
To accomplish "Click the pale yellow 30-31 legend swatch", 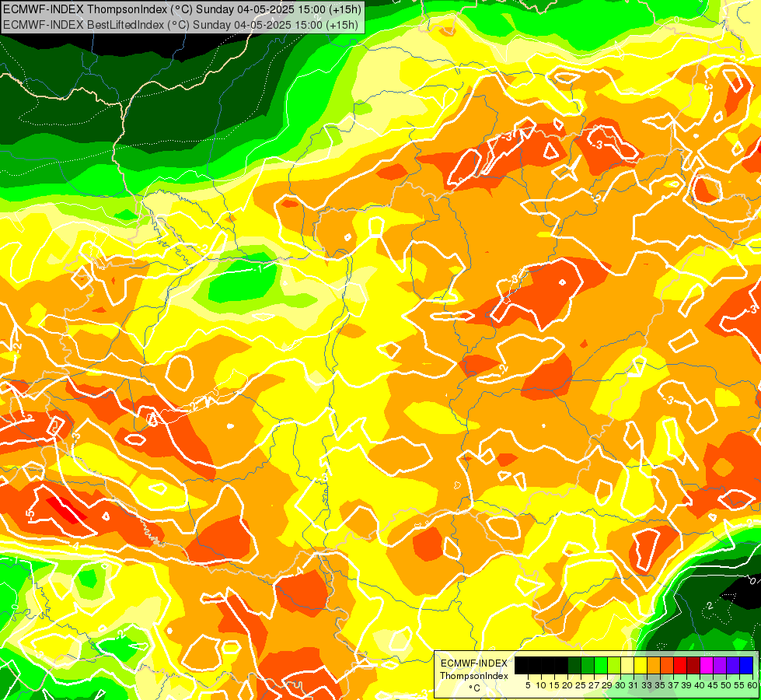I will coord(627,665).
